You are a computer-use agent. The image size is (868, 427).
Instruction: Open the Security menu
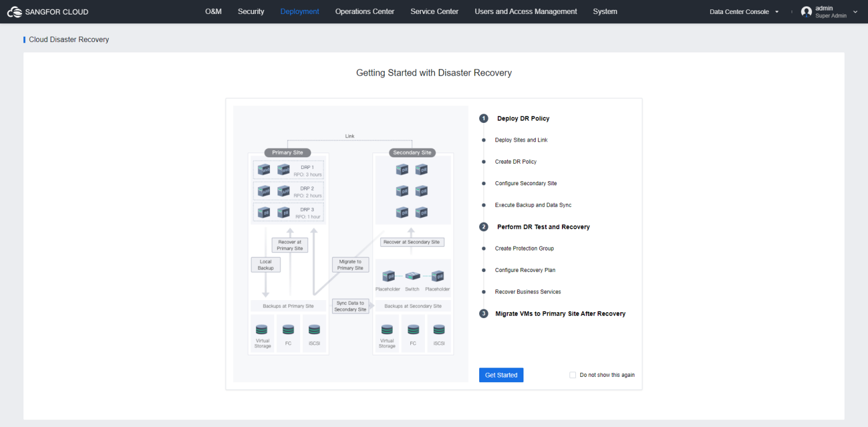(251, 12)
